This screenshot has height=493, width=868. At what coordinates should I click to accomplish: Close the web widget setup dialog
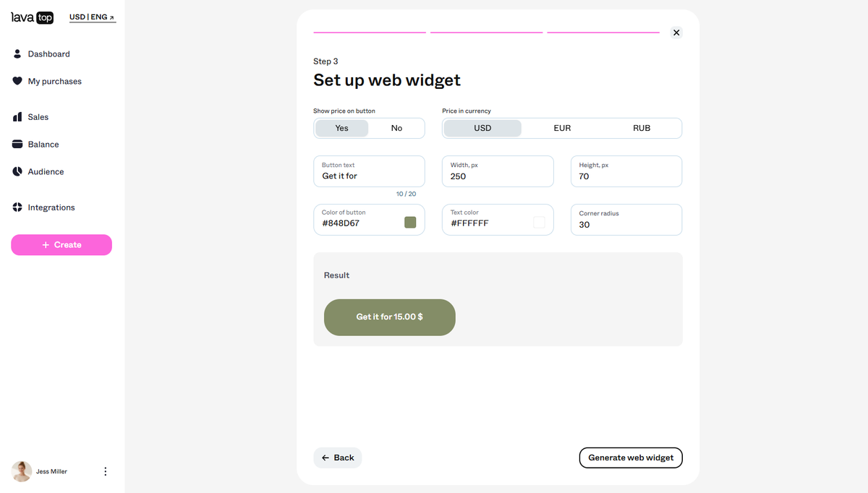(x=676, y=33)
